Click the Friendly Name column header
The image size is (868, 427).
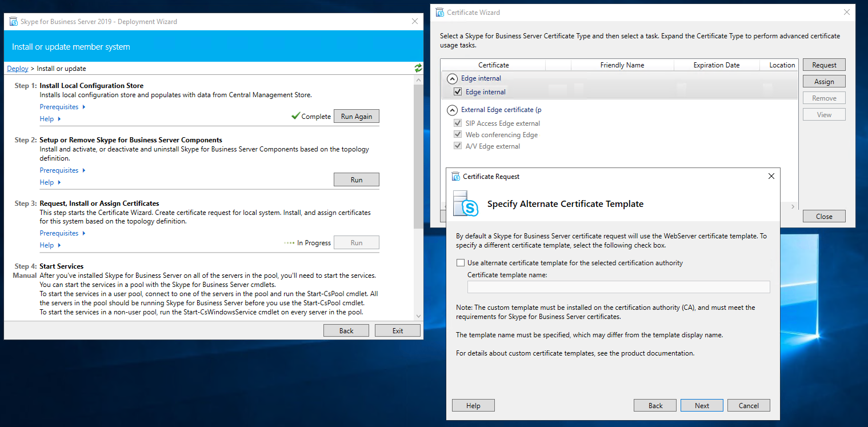point(622,65)
